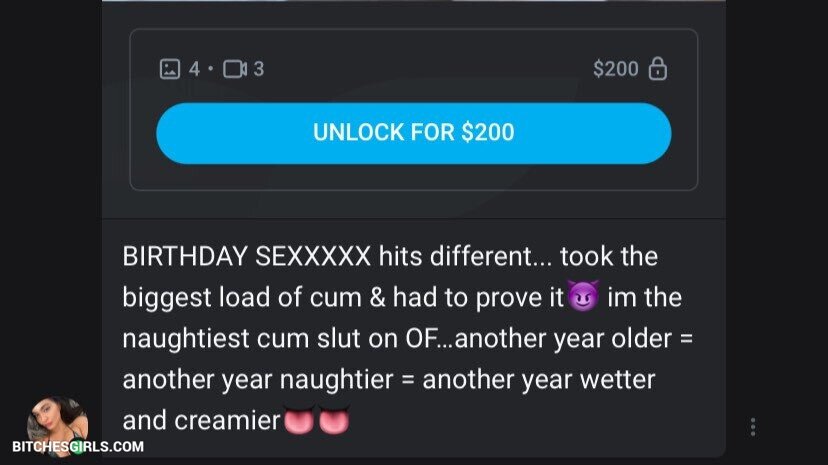Click the purple devil emoji in caption
The width and height of the screenshot is (828, 465).
pos(584,296)
